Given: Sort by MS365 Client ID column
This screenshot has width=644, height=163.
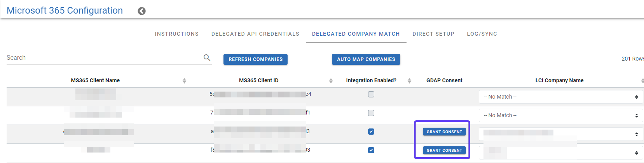Looking at the screenshot, I should (x=331, y=81).
